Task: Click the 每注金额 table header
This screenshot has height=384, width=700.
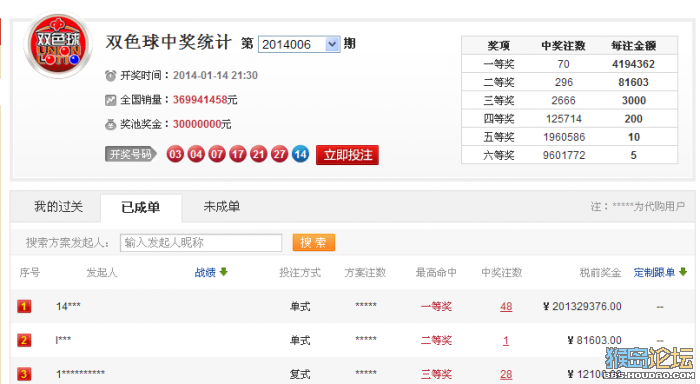Action: point(633,46)
